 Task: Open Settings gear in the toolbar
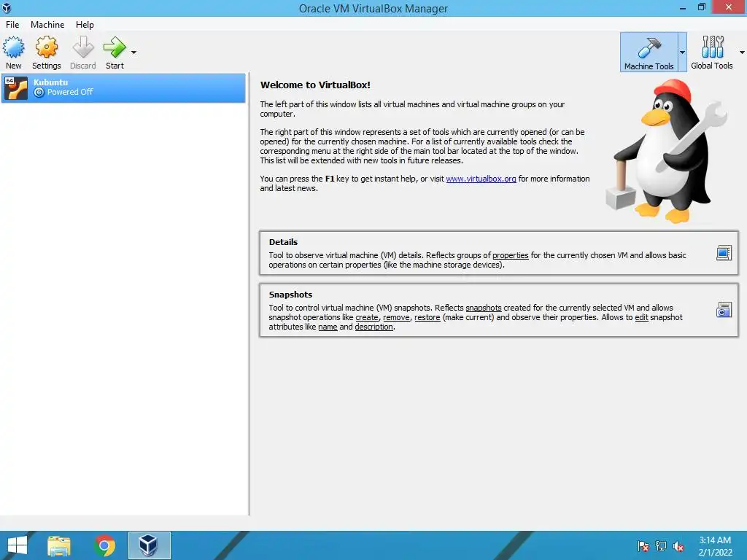[46, 47]
